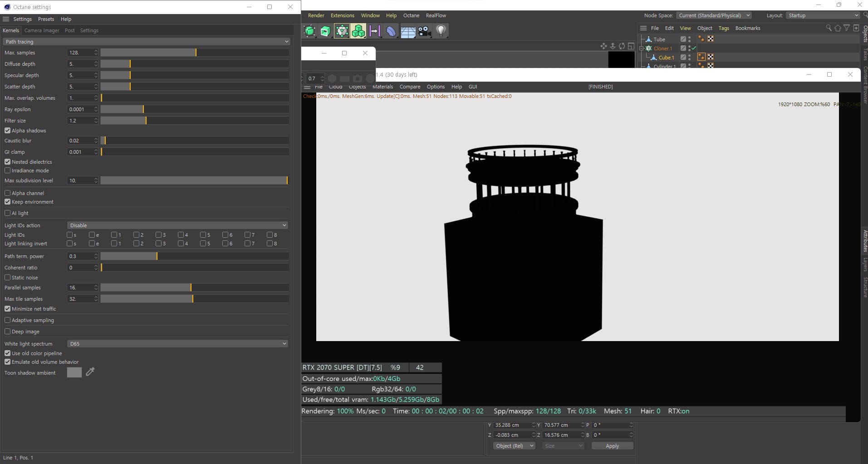Click the Max. samples slider
Image resolution: width=868 pixels, height=464 pixels.
pyautogui.click(x=194, y=53)
